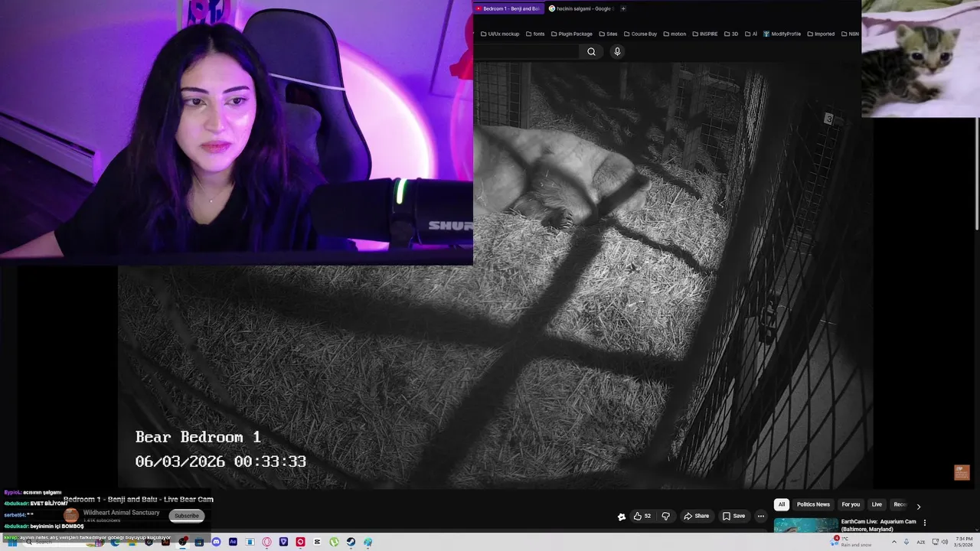Like the video with thumbs up
980x551 pixels.
[x=642, y=516]
